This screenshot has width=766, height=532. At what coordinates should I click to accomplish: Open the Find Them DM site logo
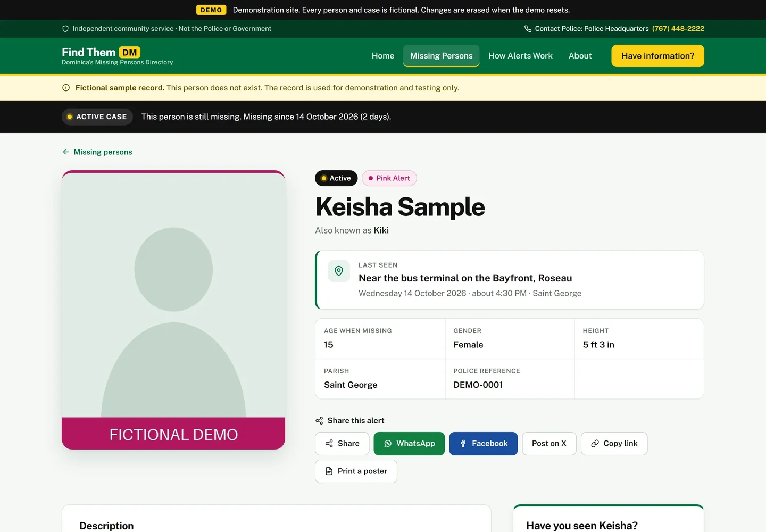click(117, 56)
